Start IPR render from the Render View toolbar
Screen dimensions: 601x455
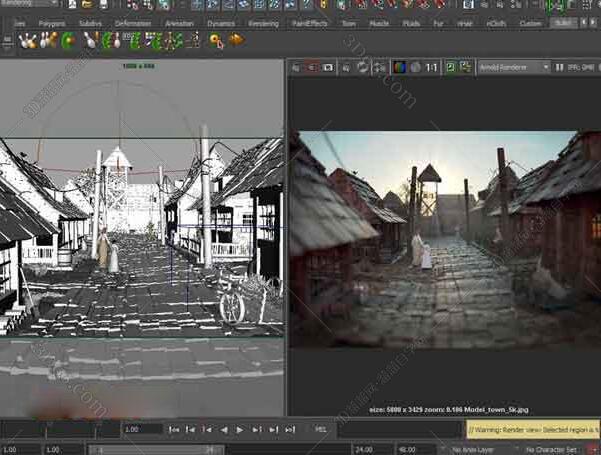[345, 67]
